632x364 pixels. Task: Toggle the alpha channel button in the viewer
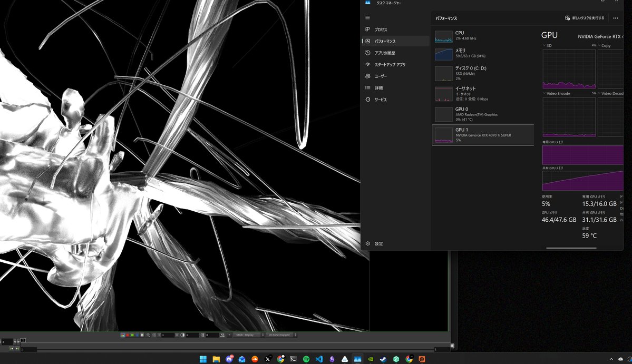pos(142,335)
